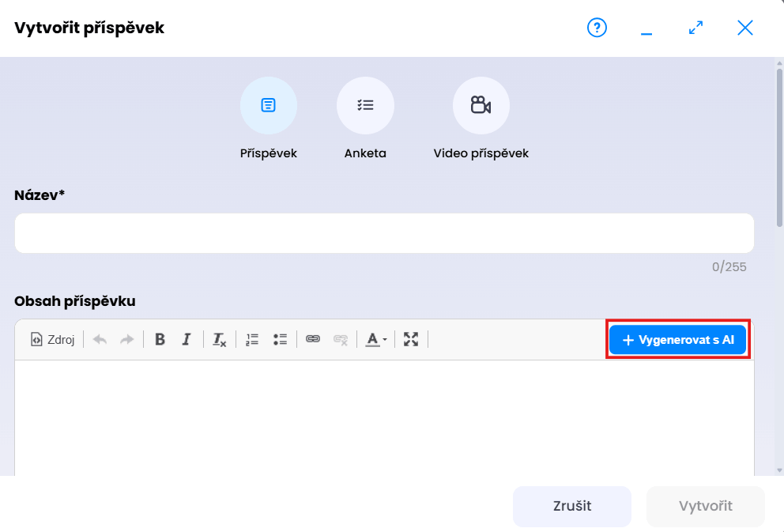784x532 pixels.
Task: Insert a numbered list
Action: point(252,340)
